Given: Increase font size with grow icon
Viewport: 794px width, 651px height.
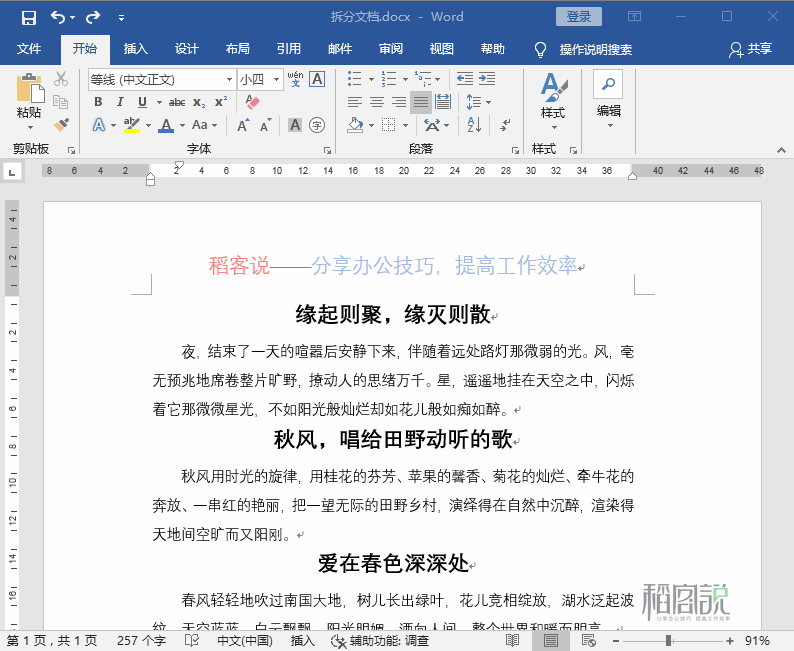Looking at the screenshot, I should (x=244, y=125).
